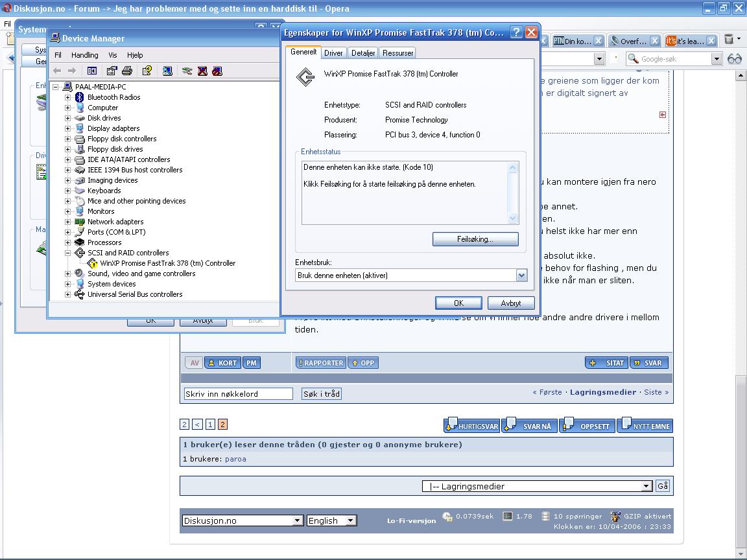Click the Bluetooth Radios icon
This screenshot has width=747, height=560.
(x=80, y=97)
